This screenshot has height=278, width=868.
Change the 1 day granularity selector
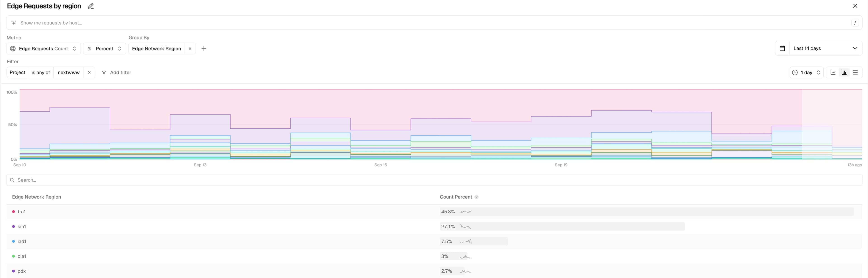point(806,73)
